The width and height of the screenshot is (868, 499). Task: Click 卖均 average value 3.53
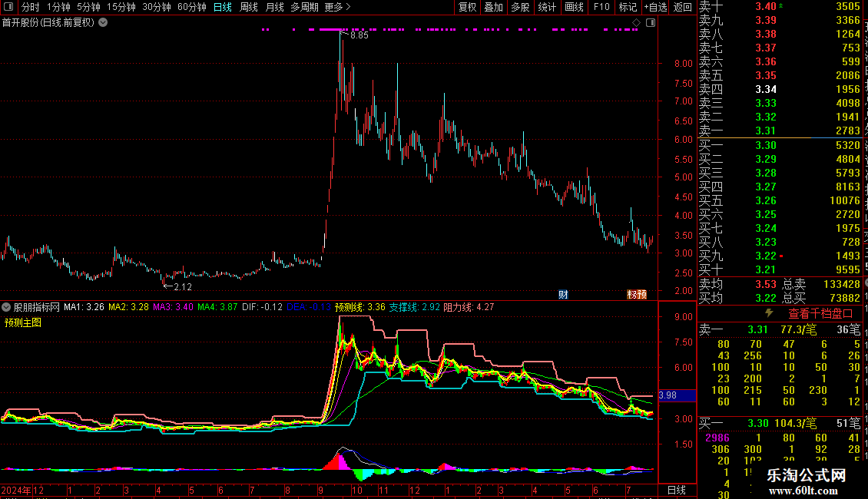[766, 284]
